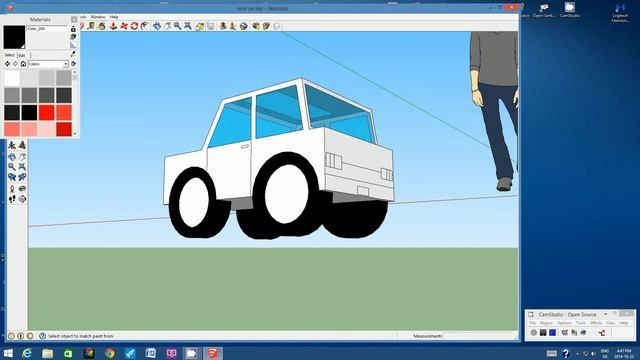Image resolution: width=640 pixels, height=360 pixels.
Task: Select the Zoom magnifier in top toolbar
Action: click(178, 26)
